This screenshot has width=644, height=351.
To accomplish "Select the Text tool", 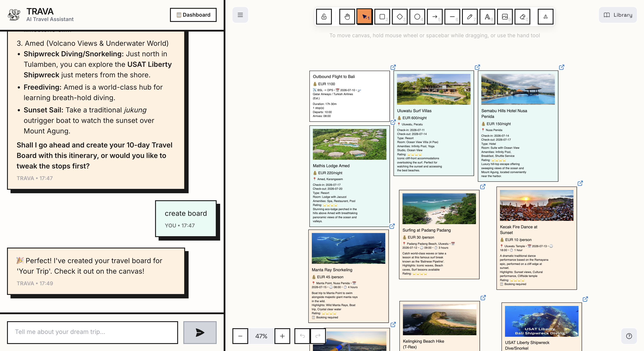I will (x=487, y=16).
